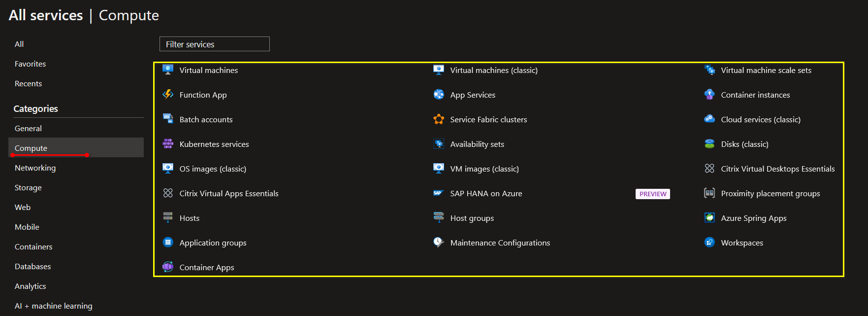Open the Virtual machines service link

[209, 70]
